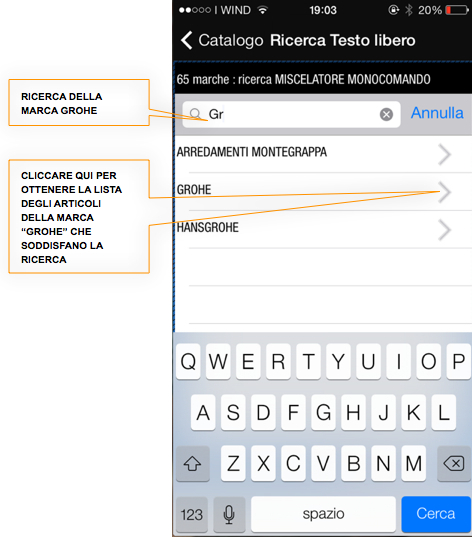472x537 pixels.
Task: Tap the microphone dictation key
Action: coord(229,514)
